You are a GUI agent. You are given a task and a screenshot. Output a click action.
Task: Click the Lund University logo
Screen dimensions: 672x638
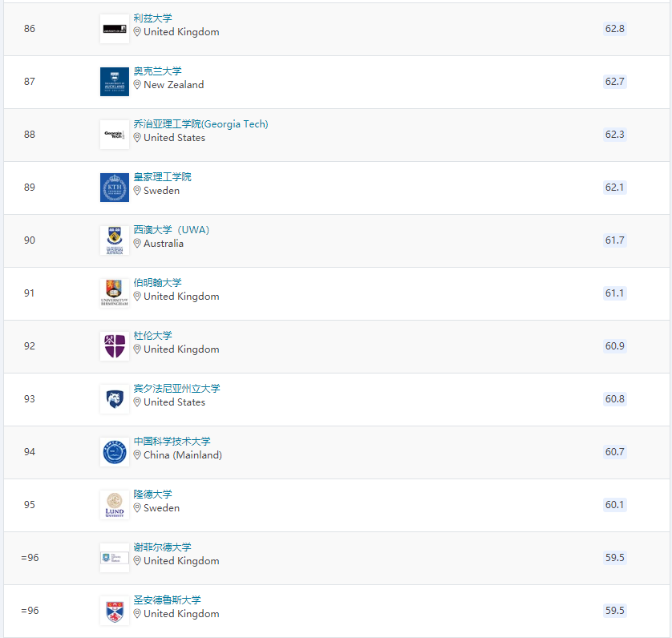point(115,505)
